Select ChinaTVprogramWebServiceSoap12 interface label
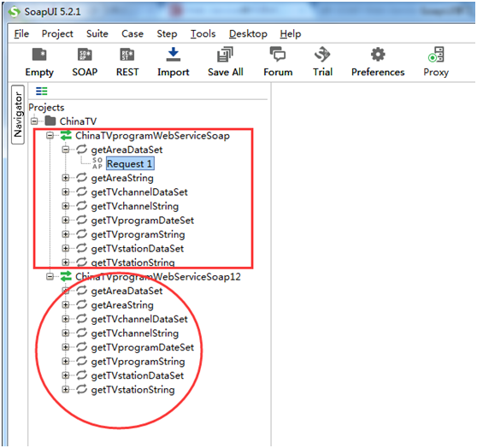 158,277
